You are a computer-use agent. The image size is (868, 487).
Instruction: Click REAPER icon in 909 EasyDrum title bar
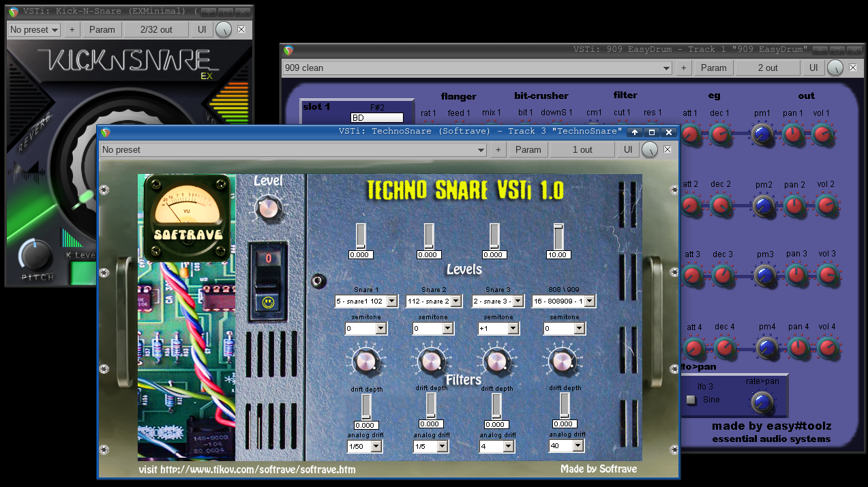coord(288,50)
